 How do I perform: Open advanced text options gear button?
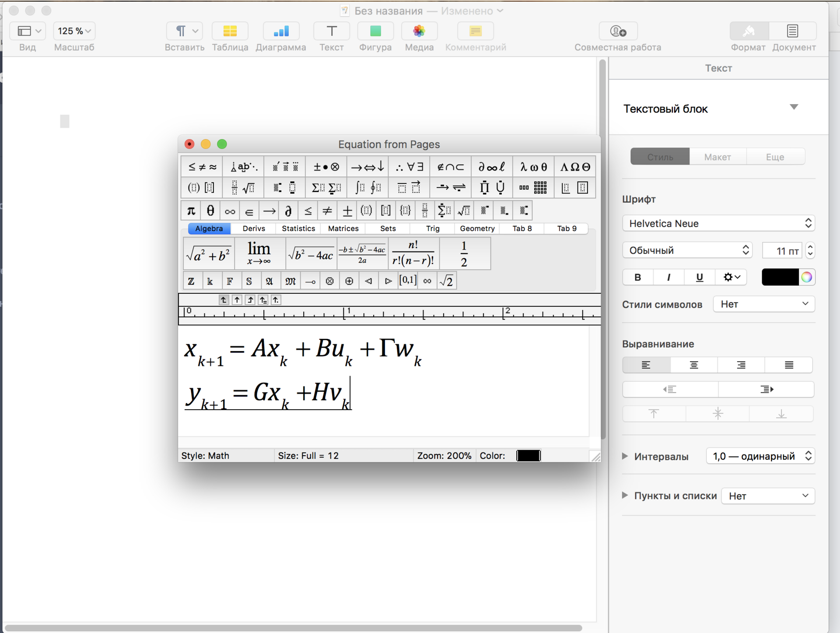pyautogui.click(x=731, y=277)
